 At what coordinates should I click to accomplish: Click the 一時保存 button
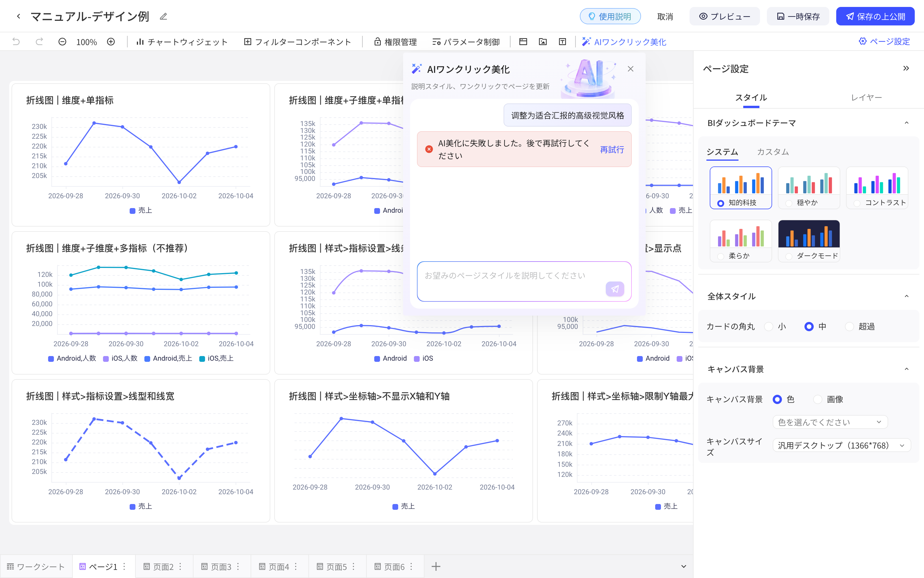point(798,16)
